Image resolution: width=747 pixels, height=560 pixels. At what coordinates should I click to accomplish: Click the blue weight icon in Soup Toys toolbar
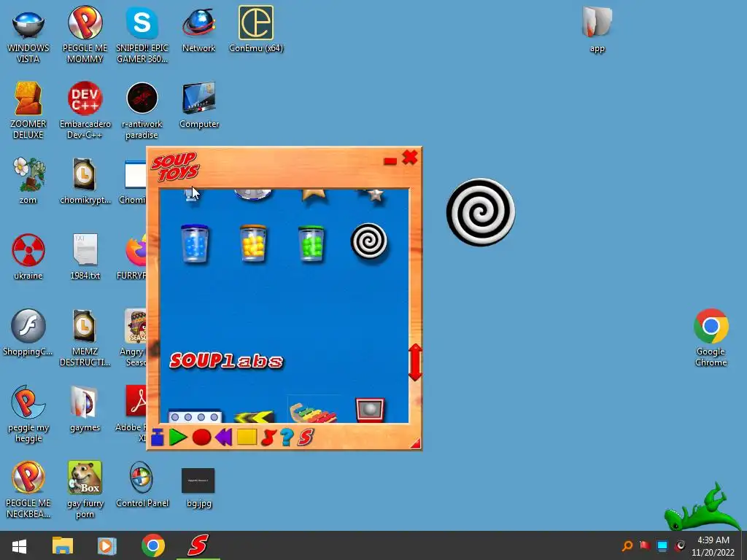158,437
